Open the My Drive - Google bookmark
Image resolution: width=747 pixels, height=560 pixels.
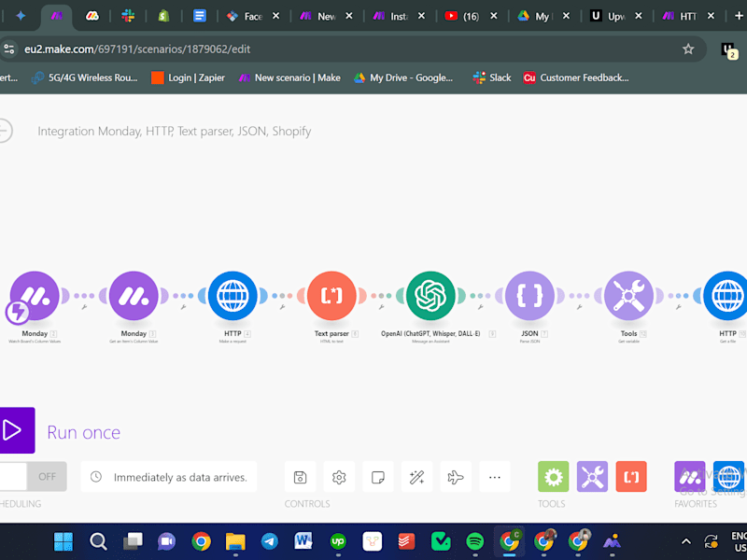403,77
